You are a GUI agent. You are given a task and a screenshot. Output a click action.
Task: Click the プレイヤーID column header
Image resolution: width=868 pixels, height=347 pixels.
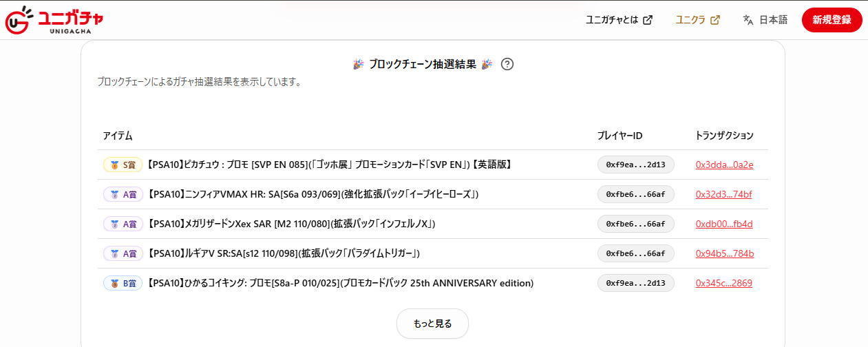point(620,136)
